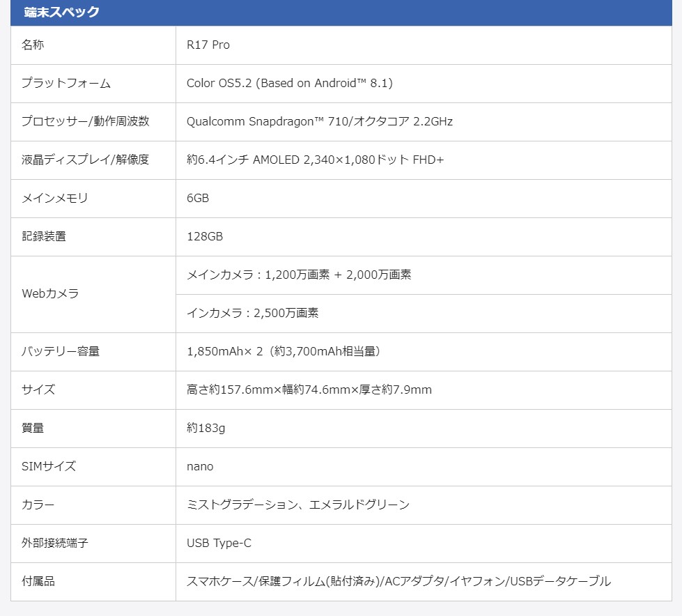Select the 約183g weight value

tap(206, 428)
